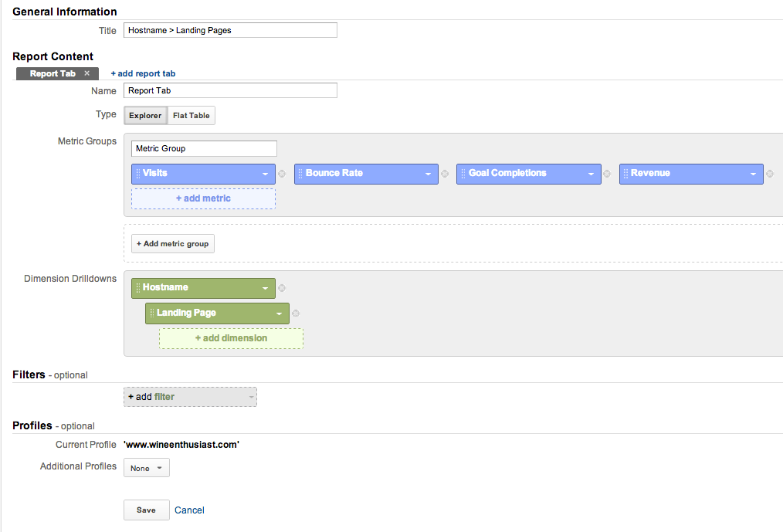Open the Visits metric dropdown
The width and height of the screenshot is (783, 532).
[265, 175]
